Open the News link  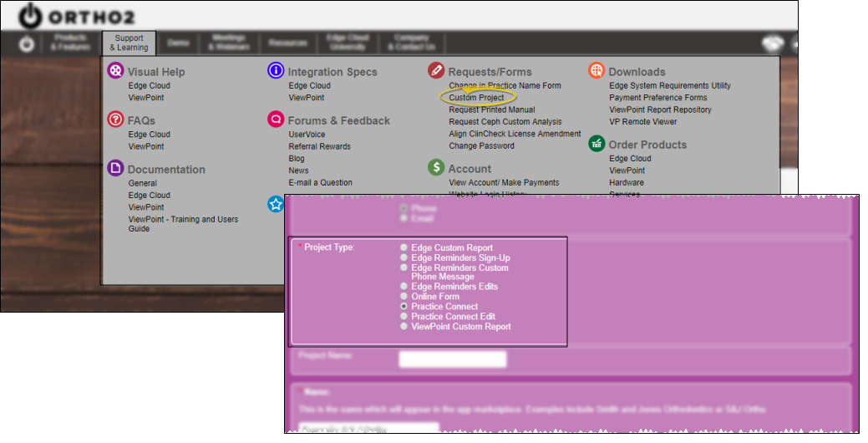click(x=298, y=171)
